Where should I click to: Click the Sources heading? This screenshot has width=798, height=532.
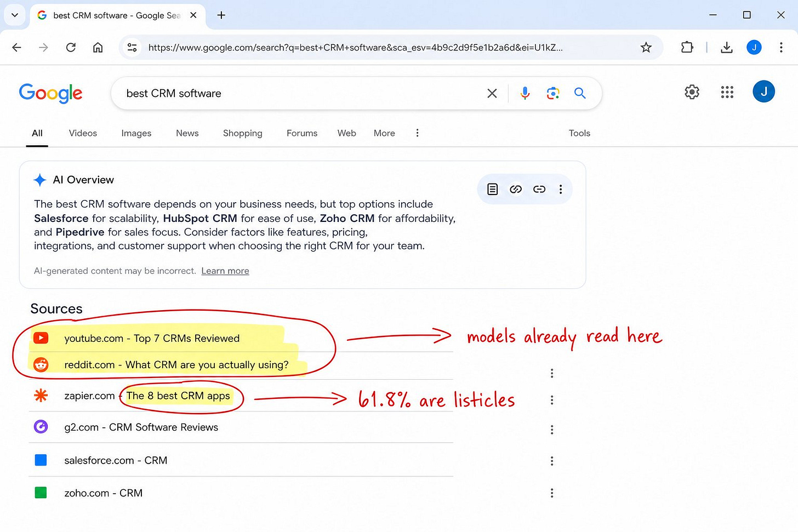coord(56,308)
